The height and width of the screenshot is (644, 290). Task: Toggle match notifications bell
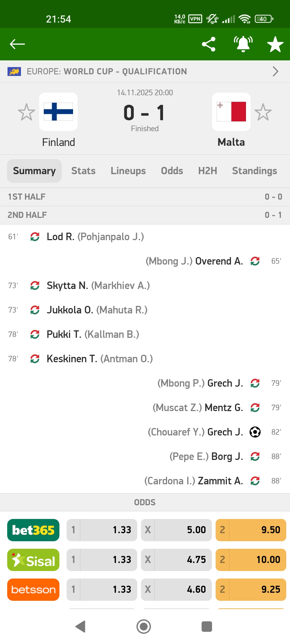(243, 44)
